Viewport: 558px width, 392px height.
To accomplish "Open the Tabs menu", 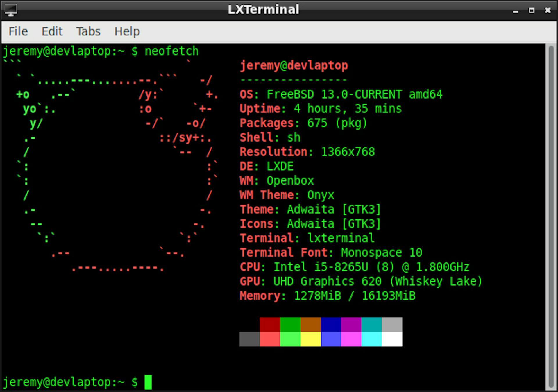I will [88, 31].
